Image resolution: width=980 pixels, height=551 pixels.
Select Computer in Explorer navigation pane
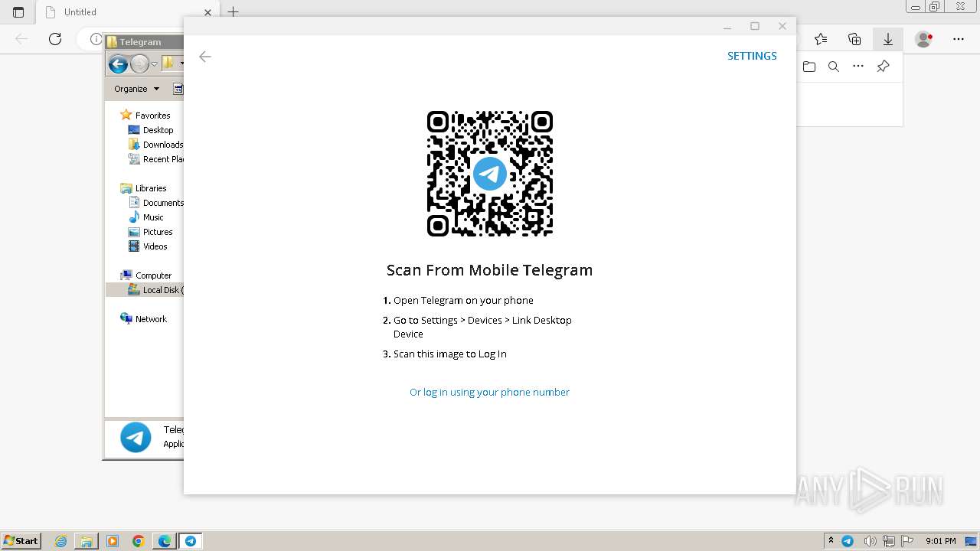[x=153, y=275]
